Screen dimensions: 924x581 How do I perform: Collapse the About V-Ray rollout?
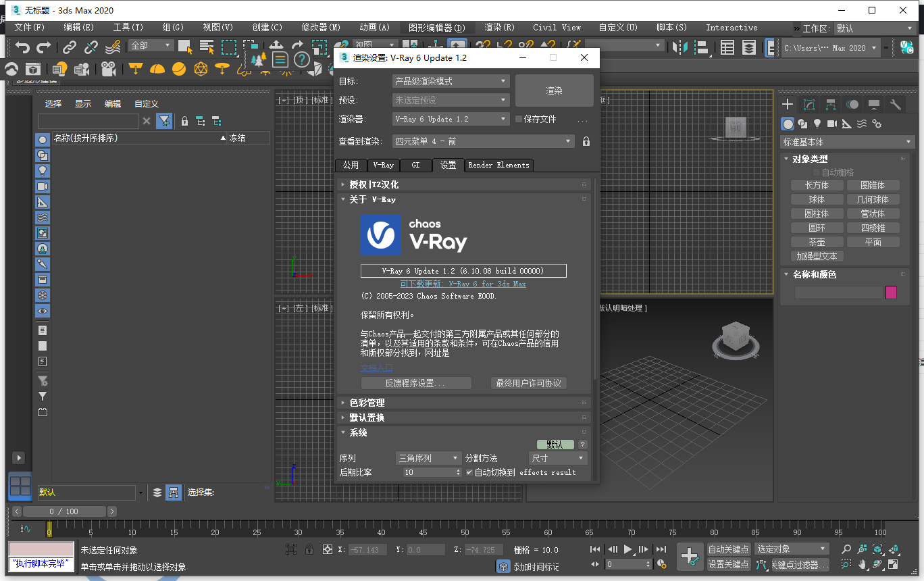coord(463,199)
